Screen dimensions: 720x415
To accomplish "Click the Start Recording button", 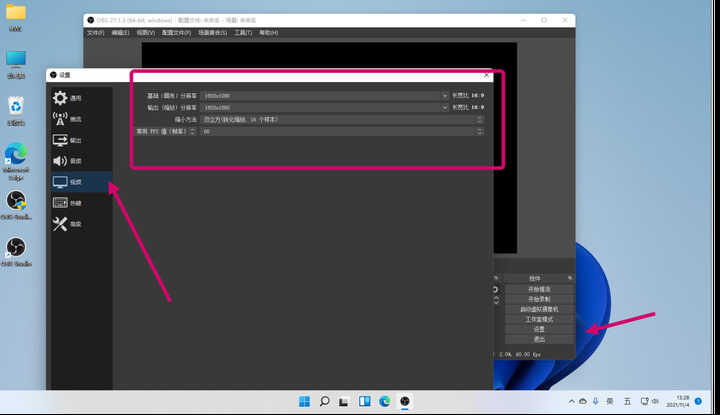I will click(539, 299).
